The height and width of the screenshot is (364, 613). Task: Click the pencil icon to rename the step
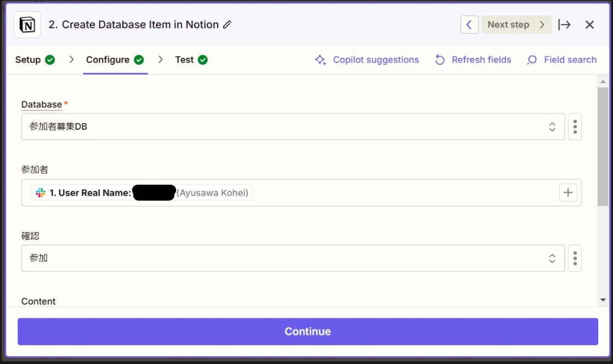[x=227, y=25]
